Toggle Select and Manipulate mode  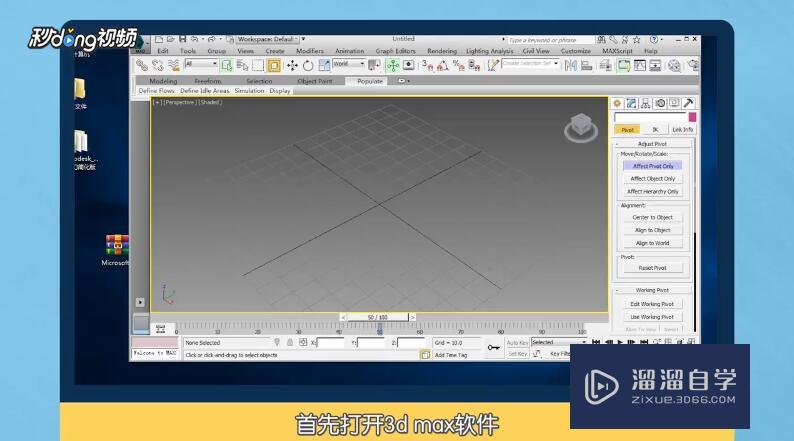(393, 65)
